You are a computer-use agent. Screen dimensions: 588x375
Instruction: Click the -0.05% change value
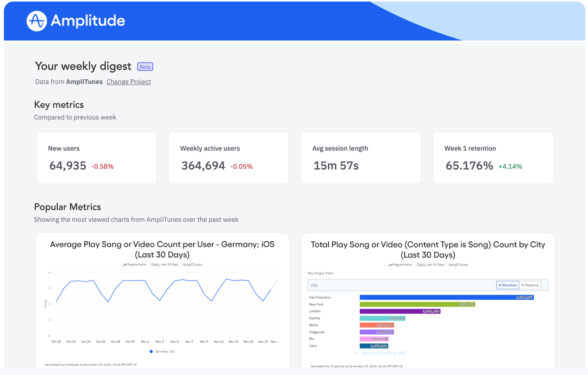[241, 167]
